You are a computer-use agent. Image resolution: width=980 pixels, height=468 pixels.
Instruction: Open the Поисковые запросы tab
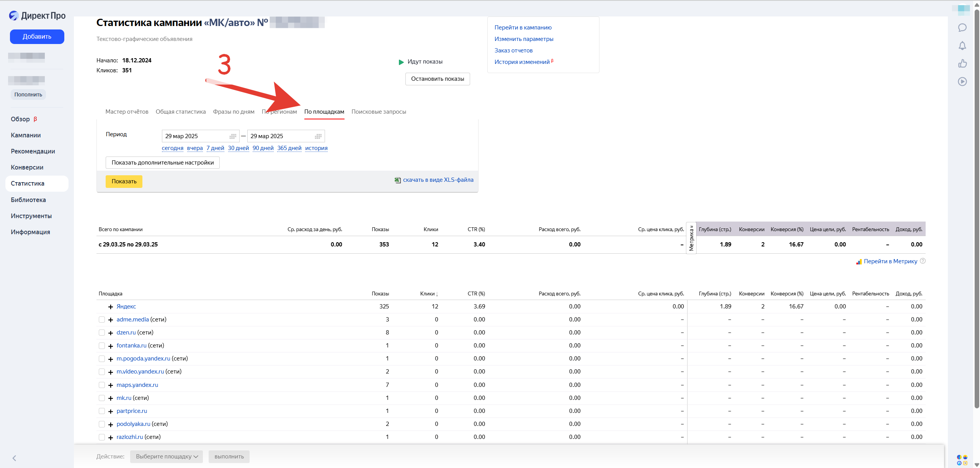point(379,112)
